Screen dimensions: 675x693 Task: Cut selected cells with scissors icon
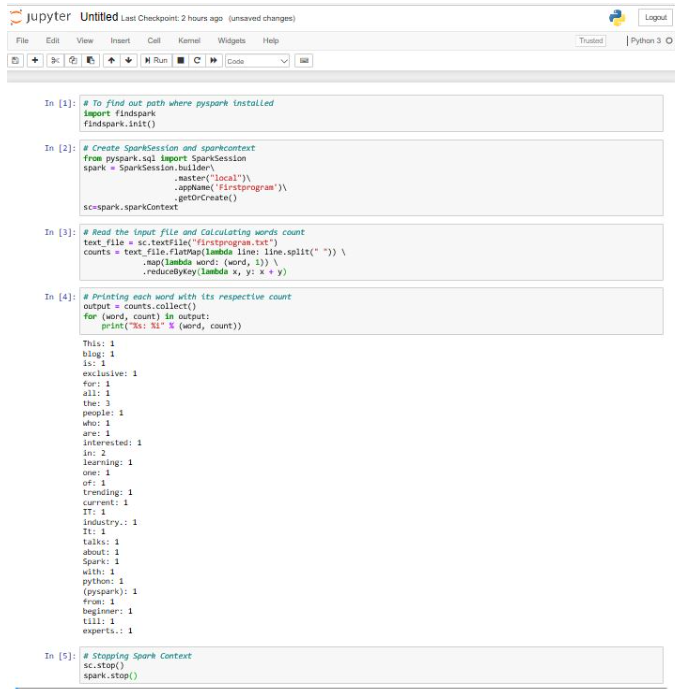coord(55,61)
